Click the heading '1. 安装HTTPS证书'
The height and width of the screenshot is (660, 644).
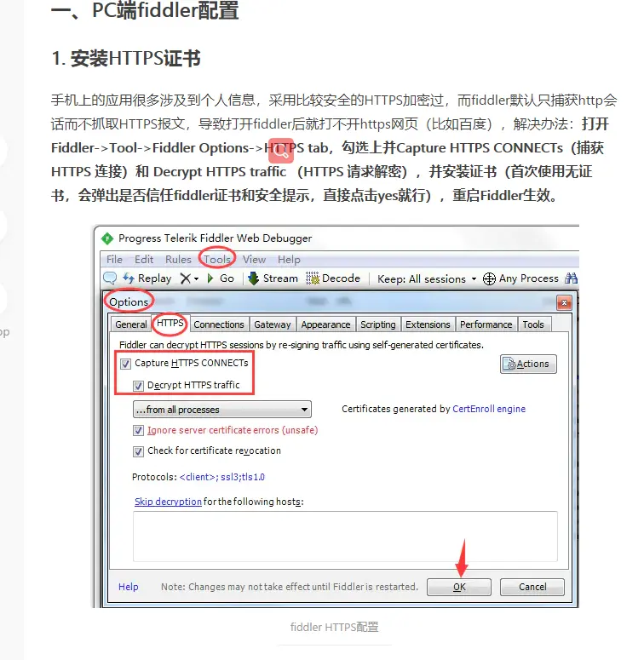point(125,58)
